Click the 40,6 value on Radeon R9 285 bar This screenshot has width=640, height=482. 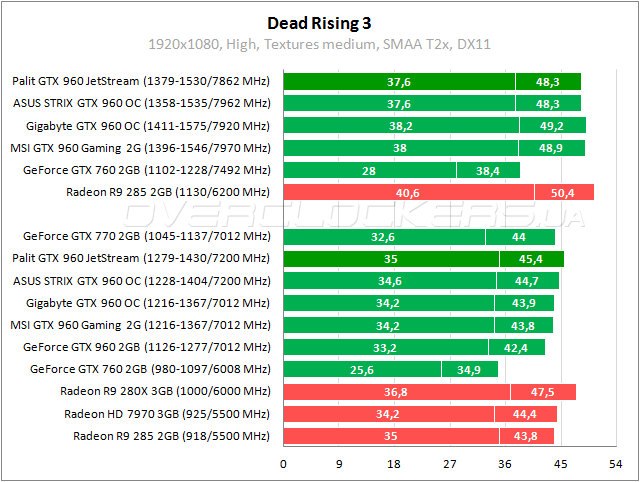point(408,192)
